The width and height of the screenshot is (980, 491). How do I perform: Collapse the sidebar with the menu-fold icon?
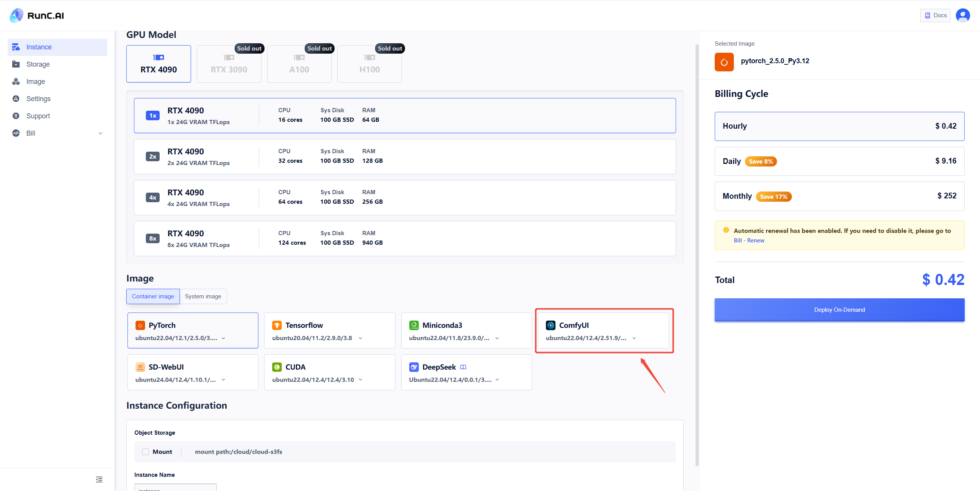99,480
